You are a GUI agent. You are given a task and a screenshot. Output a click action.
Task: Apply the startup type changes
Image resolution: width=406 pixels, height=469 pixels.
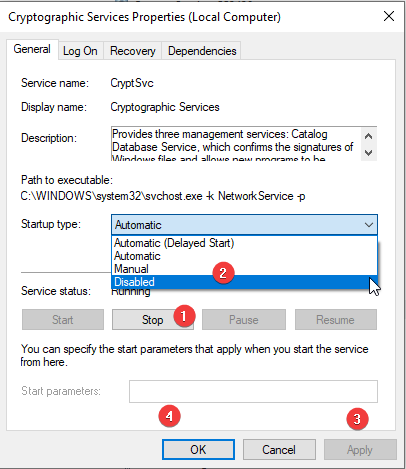360,450
